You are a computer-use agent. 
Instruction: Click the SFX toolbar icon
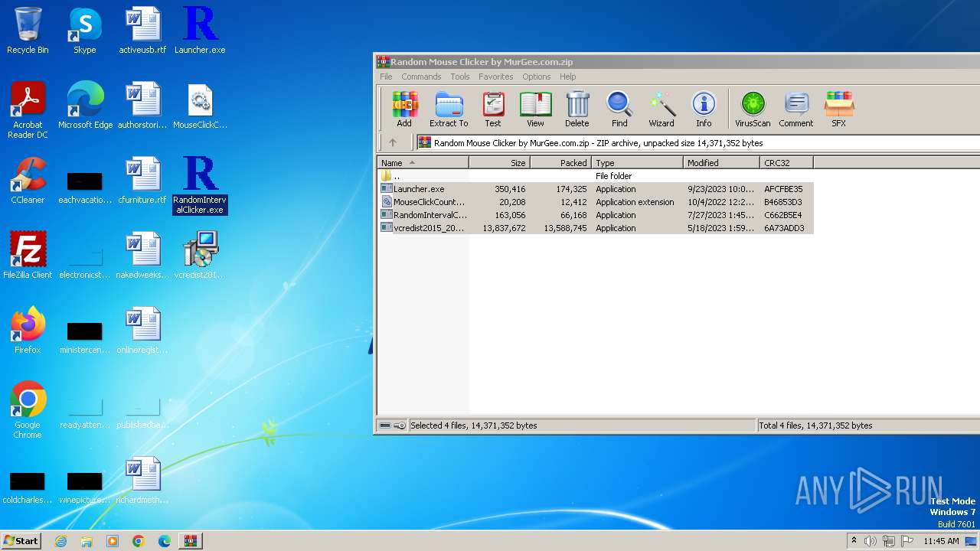pyautogui.click(x=839, y=109)
